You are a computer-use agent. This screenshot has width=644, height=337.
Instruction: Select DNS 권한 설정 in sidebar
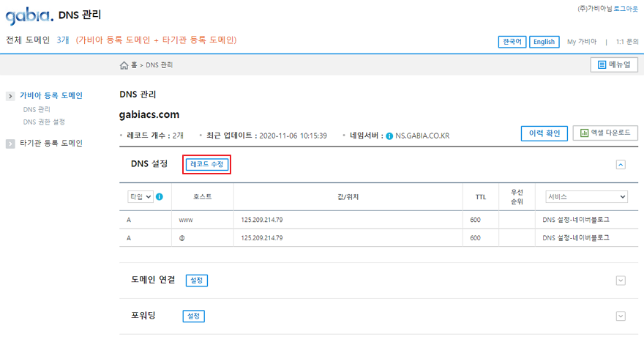(x=44, y=122)
